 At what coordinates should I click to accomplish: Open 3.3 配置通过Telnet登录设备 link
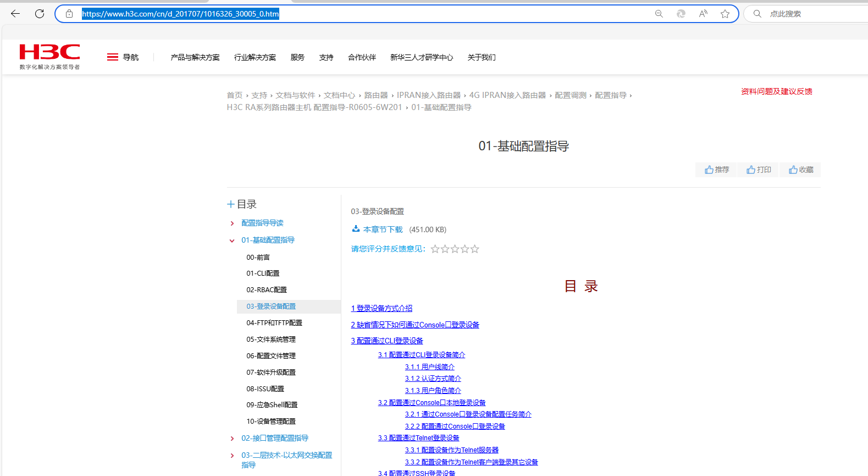[x=419, y=438]
